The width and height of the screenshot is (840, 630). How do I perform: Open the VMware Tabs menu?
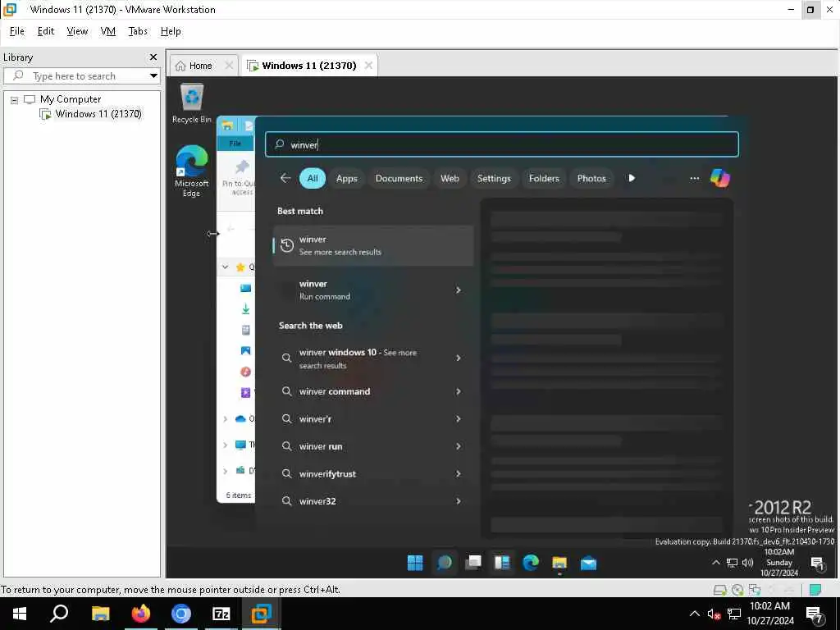pos(138,31)
